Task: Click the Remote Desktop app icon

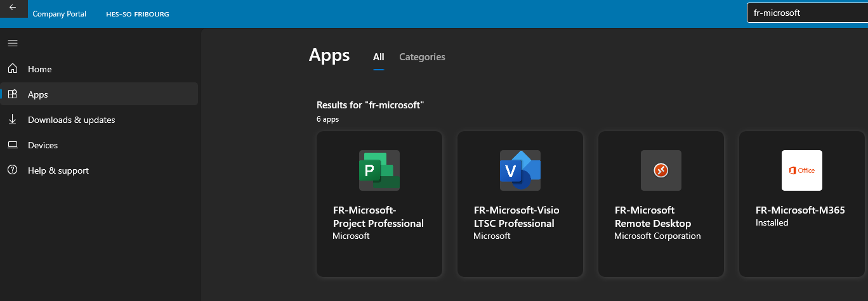Action: [661, 170]
